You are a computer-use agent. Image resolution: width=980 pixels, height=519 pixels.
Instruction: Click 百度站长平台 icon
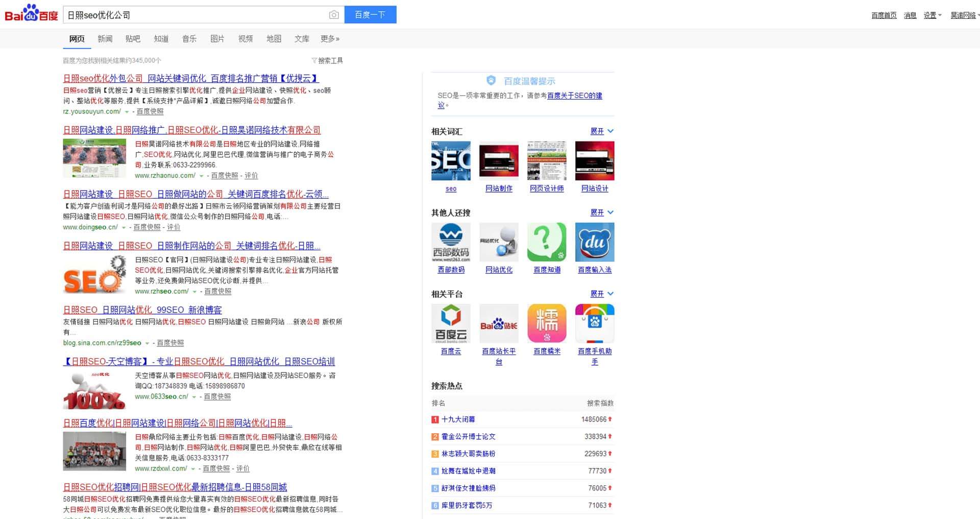[x=499, y=323]
